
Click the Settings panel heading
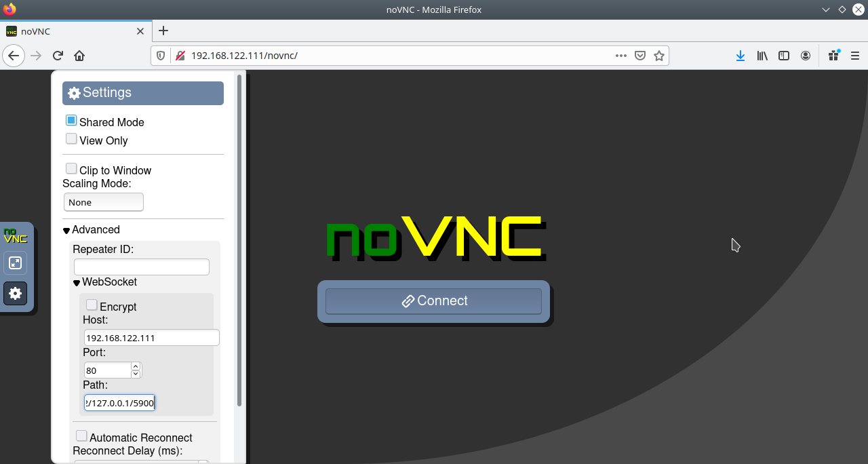[143, 93]
